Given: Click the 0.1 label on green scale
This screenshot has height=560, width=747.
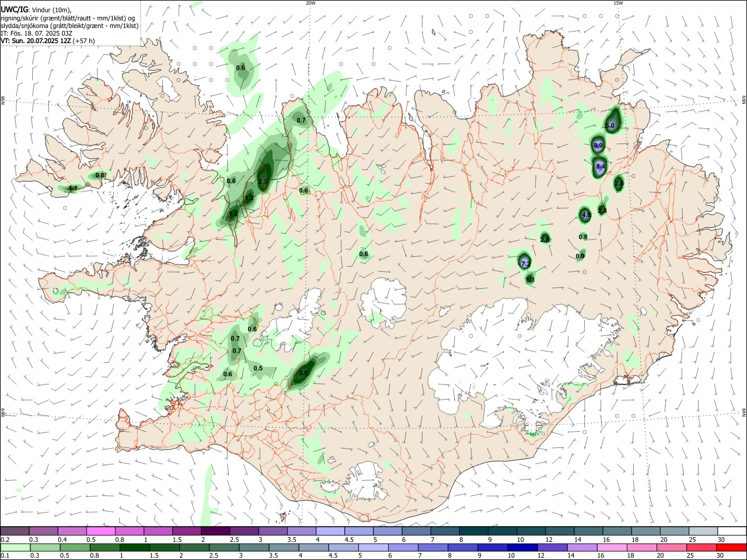Looking at the screenshot, I should pyautogui.click(x=5, y=556).
